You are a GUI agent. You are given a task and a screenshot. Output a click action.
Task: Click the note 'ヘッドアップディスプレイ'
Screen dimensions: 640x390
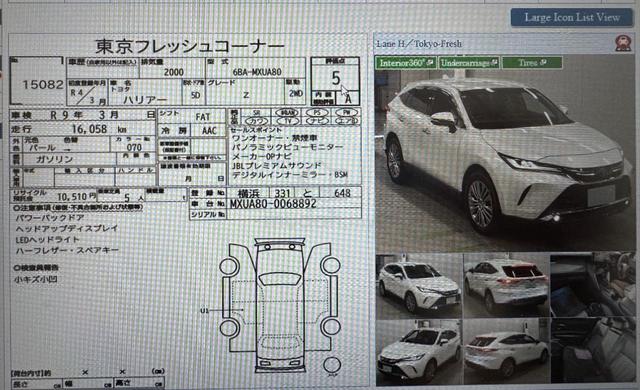[x=67, y=228]
